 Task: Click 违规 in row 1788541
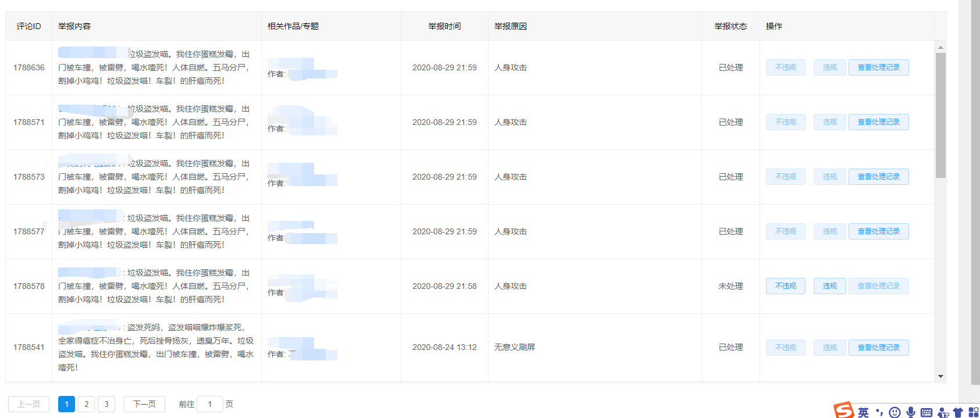(x=829, y=348)
